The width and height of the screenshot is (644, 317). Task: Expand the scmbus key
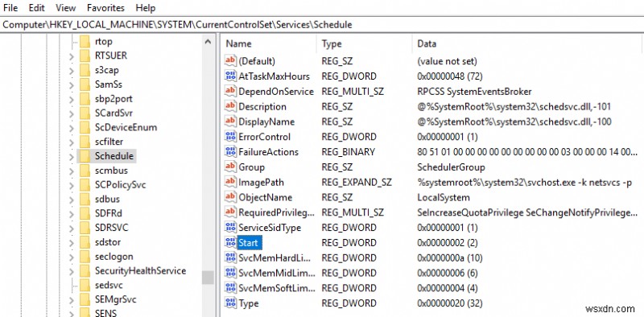pyautogui.click(x=72, y=171)
